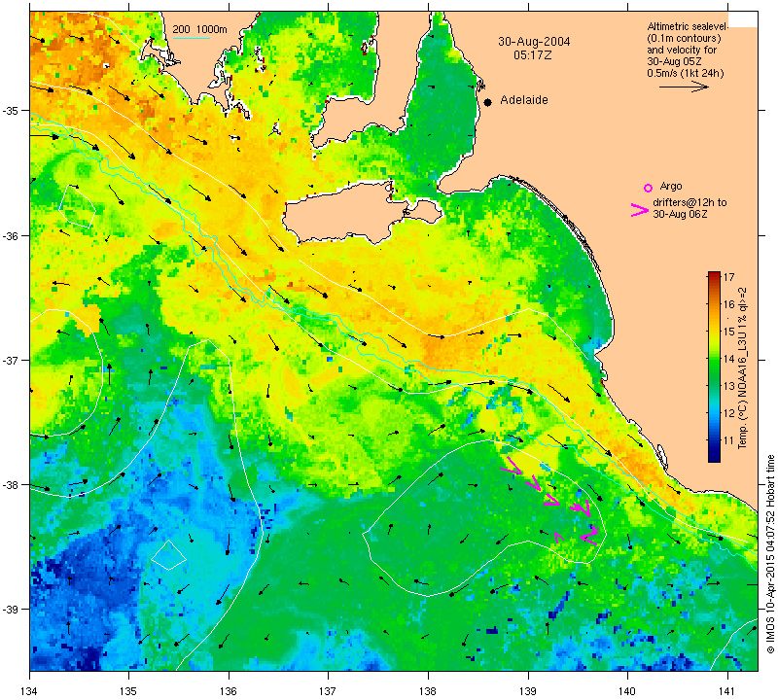Click the 14 value on temperature scale
This screenshot has height=700, width=778.
728,359
